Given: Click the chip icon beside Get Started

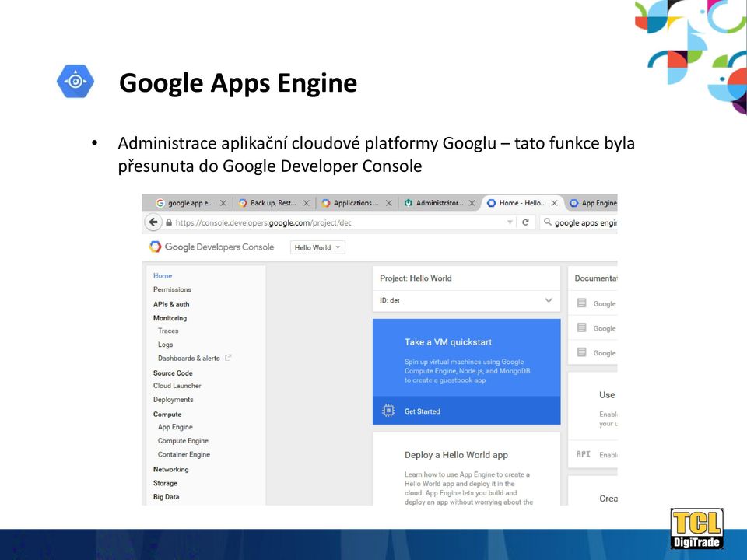Looking at the screenshot, I should (x=389, y=411).
